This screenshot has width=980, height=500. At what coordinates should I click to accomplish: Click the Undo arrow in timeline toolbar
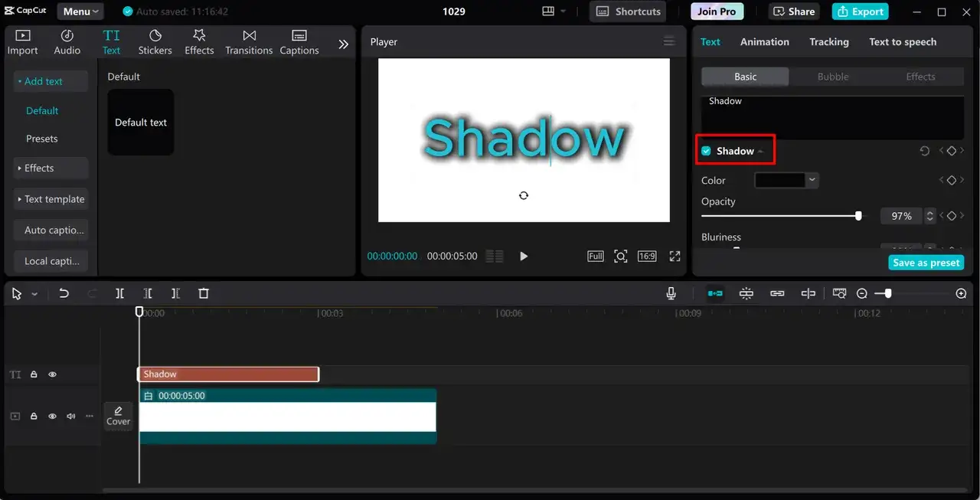tap(64, 293)
